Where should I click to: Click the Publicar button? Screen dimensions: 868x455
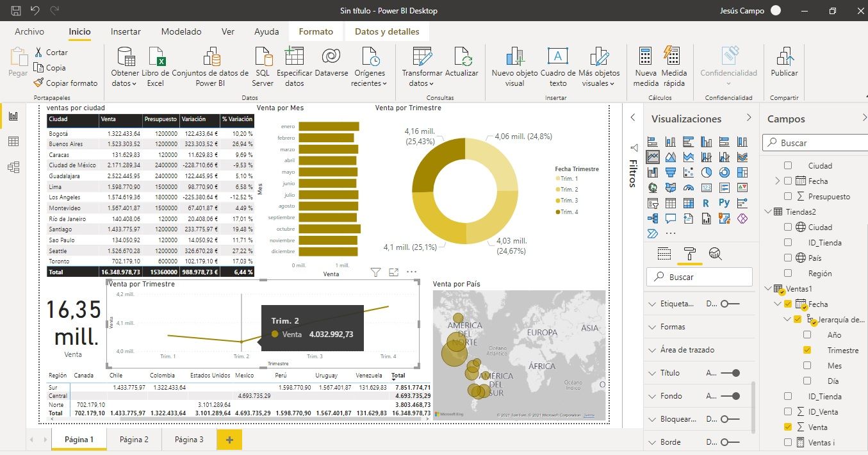point(784,64)
